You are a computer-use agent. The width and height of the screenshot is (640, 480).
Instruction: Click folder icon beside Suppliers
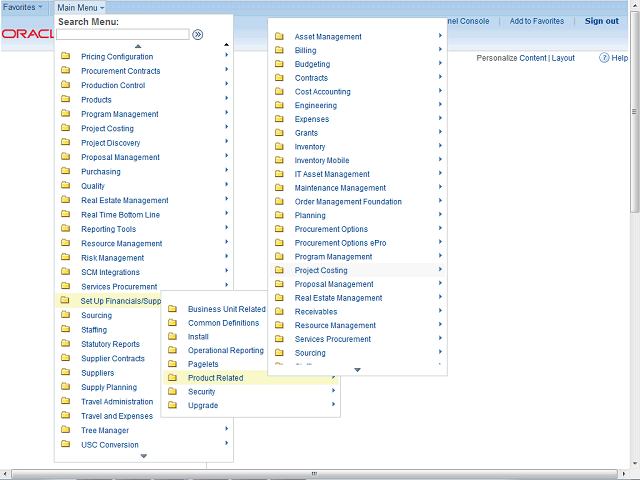(x=65, y=372)
